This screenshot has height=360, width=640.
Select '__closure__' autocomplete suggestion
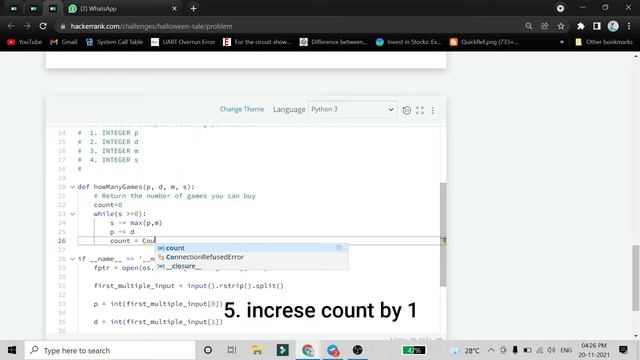pyautogui.click(x=251, y=266)
